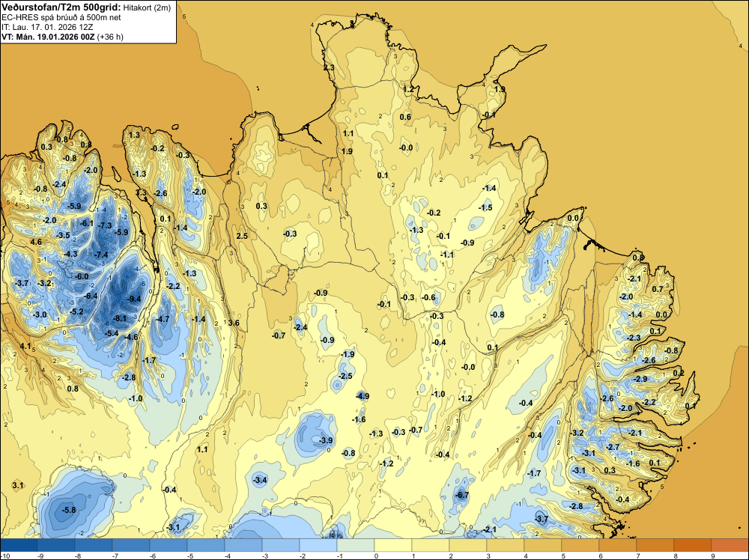749x560 pixels.
Task: Click the -3.0 temperature value
Action: (x=40, y=314)
